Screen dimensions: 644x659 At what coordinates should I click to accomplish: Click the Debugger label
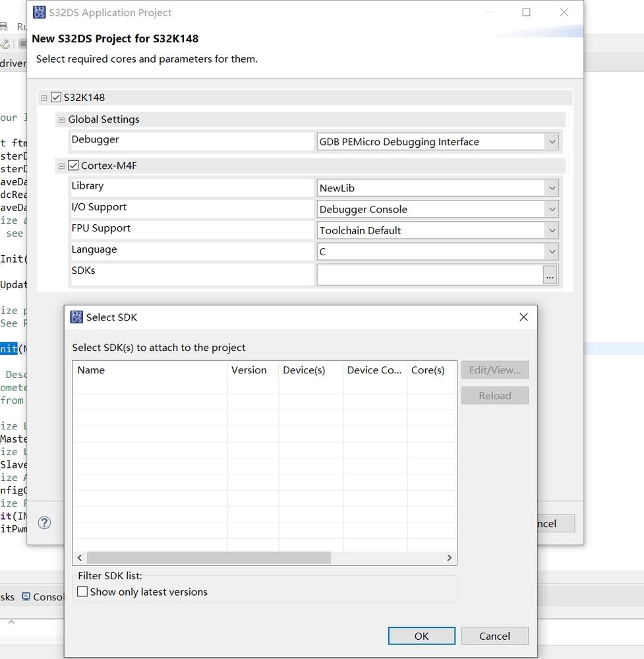pos(96,139)
